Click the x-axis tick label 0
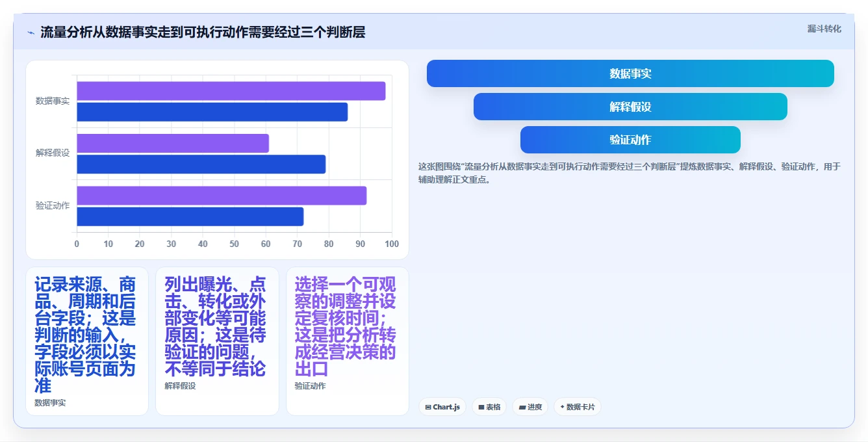Viewport: 868px width, 442px height. (x=77, y=244)
